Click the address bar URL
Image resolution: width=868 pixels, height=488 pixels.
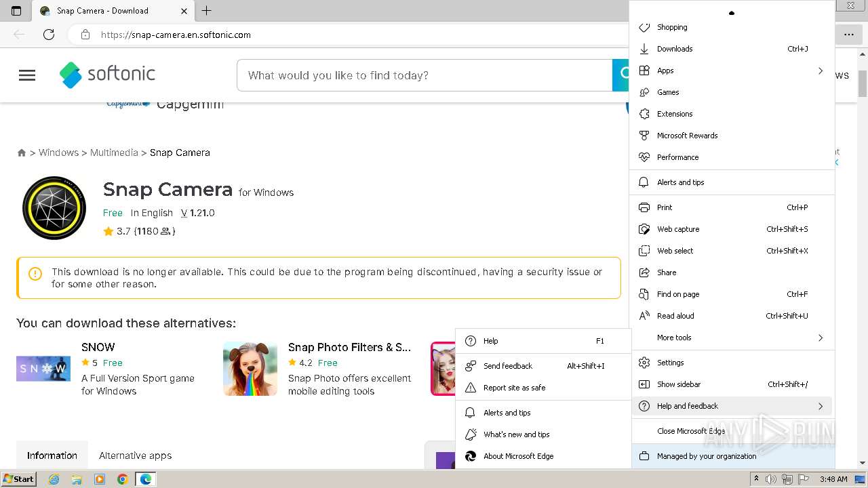coord(176,35)
